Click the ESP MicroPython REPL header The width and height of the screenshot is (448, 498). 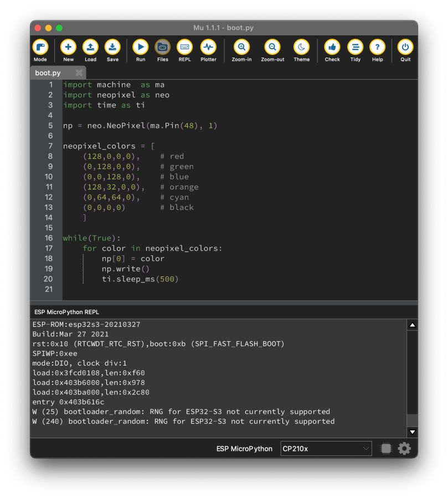66,312
